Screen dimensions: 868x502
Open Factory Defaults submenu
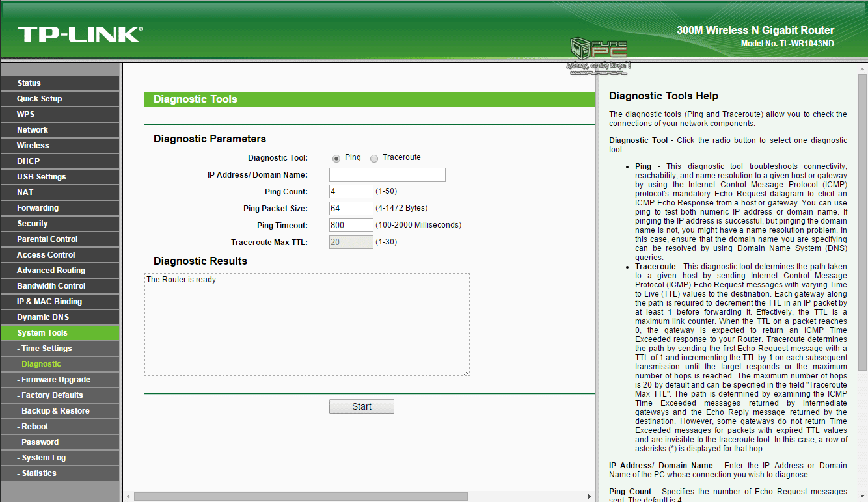[x=60, y=395]
